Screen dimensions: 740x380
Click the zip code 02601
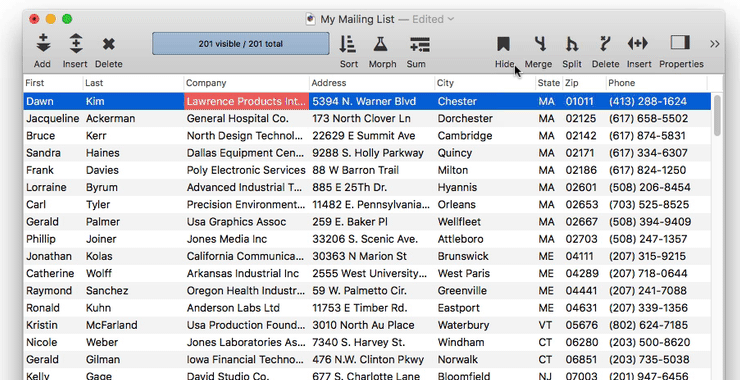pos(581,187)
